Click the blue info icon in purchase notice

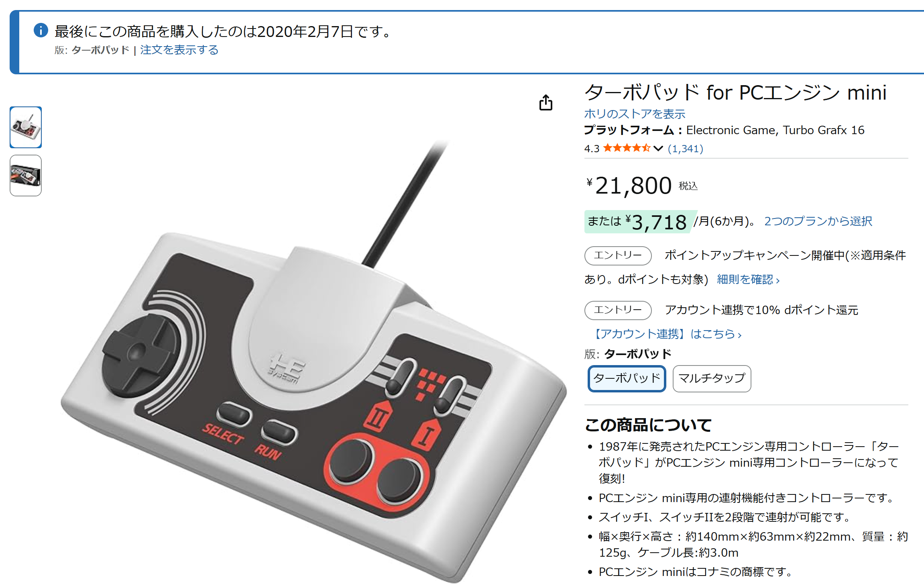coord(41,30)
